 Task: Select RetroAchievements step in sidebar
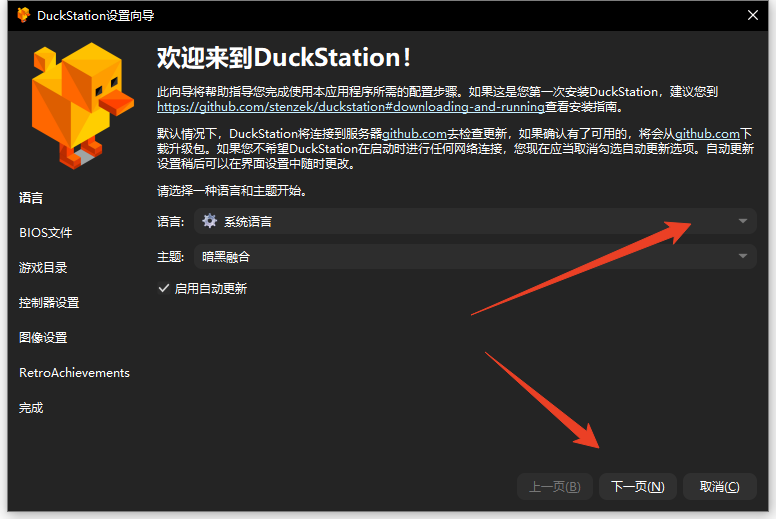tap(74, 373)
